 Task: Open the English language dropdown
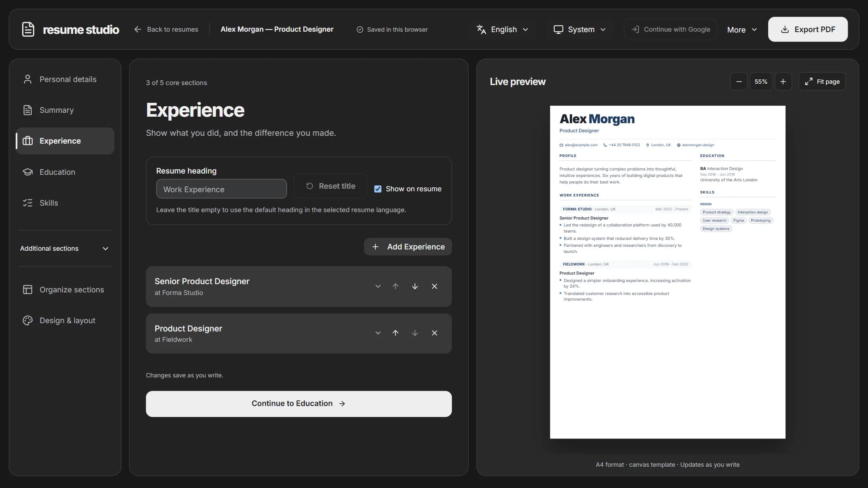tap(502, 29)
